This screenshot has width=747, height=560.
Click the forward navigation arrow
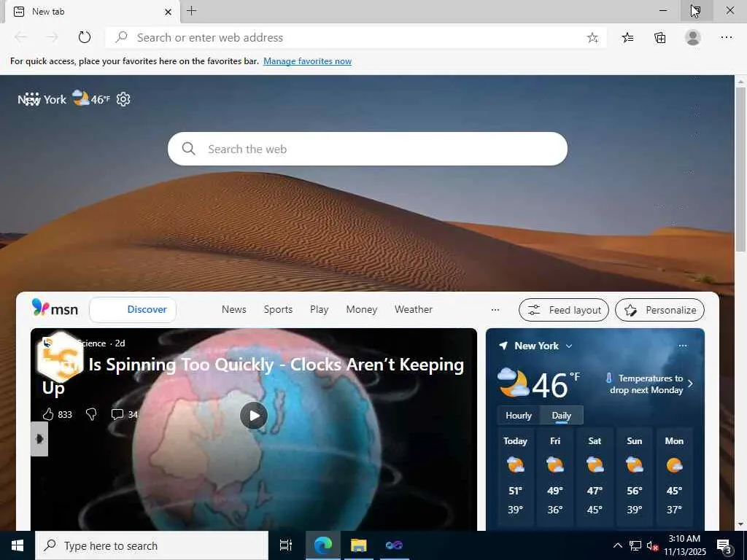click(53, 37)
